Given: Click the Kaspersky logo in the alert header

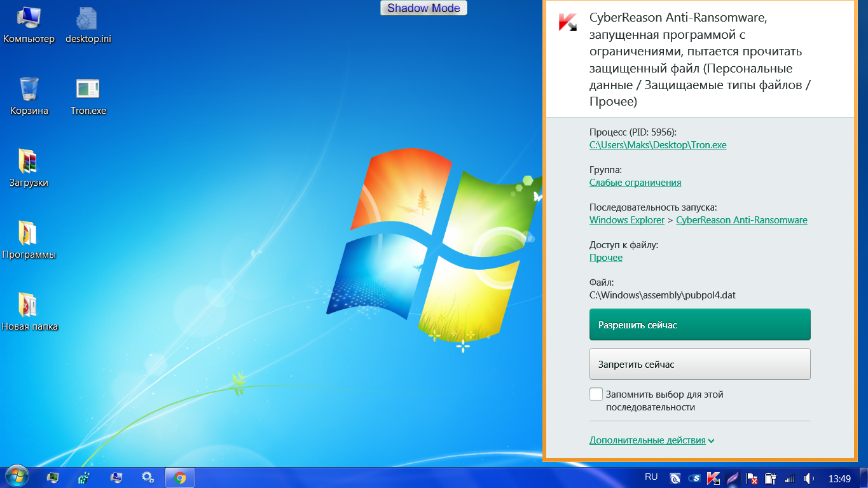Looking at the screenshot, I should [x=567, y=22].
